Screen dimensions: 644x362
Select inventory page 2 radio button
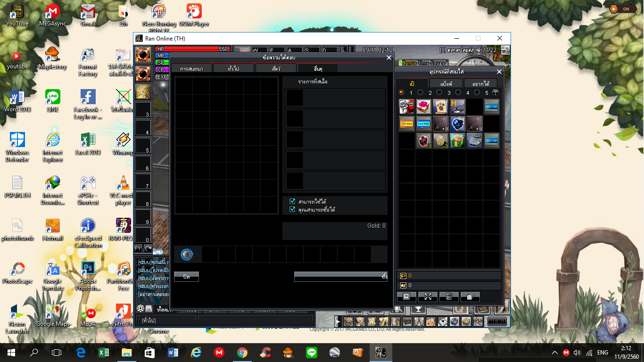(421, 92)
